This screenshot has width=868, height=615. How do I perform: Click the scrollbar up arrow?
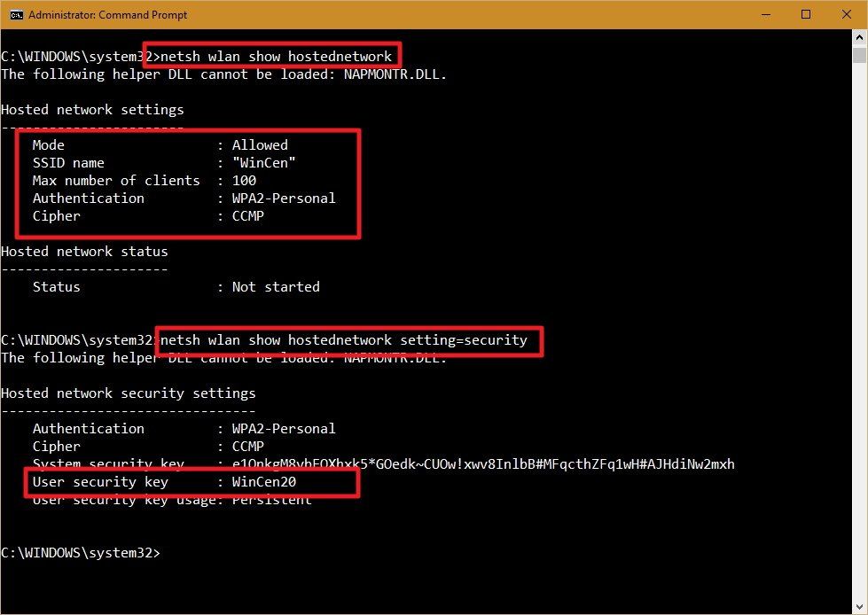tap(859, 35)
